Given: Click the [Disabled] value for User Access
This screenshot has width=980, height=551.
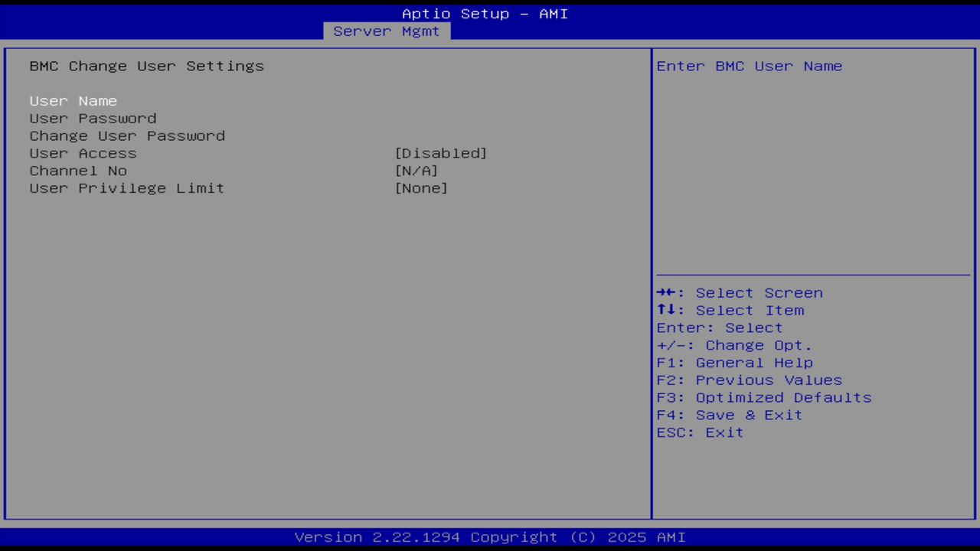Looking at the screenshot, I should 440,153.
